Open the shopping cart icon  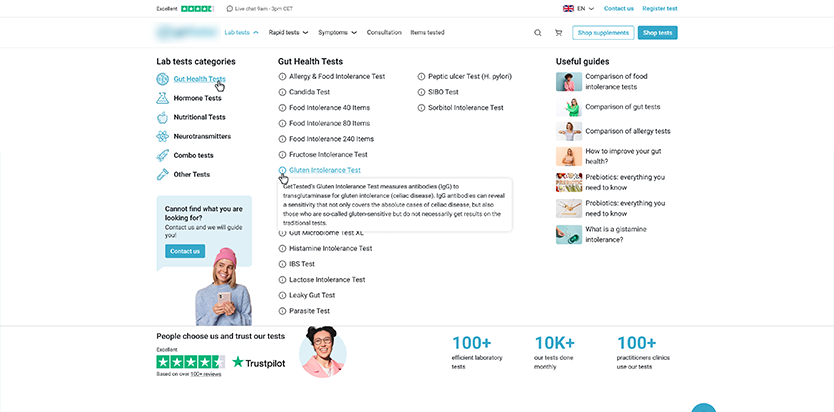(x=560, y=33)
